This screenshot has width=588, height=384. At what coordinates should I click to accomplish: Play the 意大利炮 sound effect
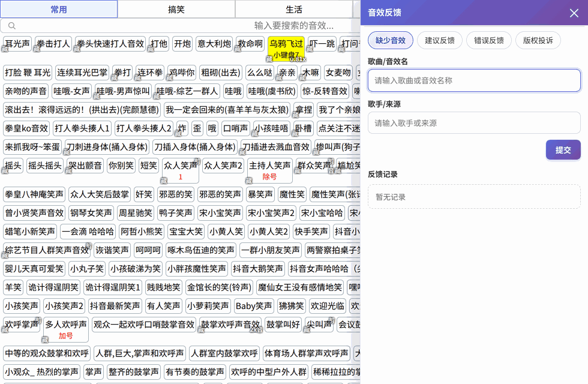click(214, 44)
